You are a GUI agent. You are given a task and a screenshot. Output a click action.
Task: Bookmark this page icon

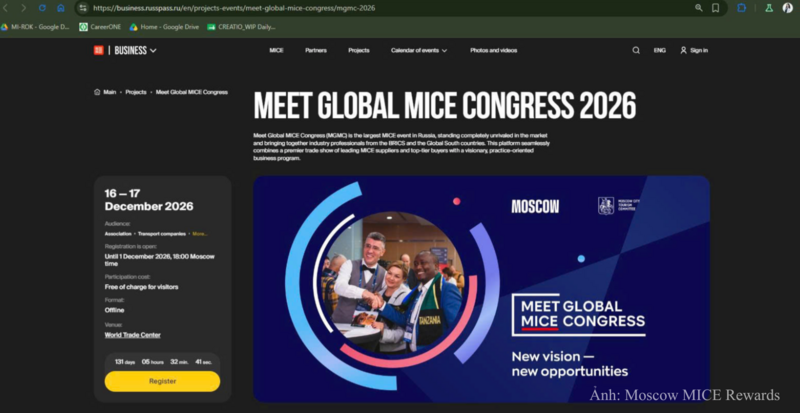[715, 8]
